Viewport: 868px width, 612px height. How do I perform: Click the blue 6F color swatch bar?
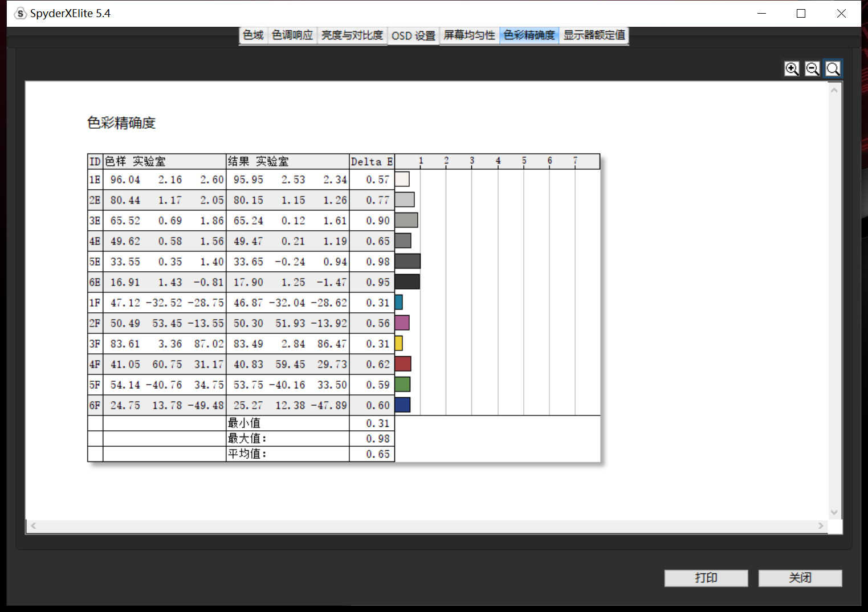tap(402, 405)
